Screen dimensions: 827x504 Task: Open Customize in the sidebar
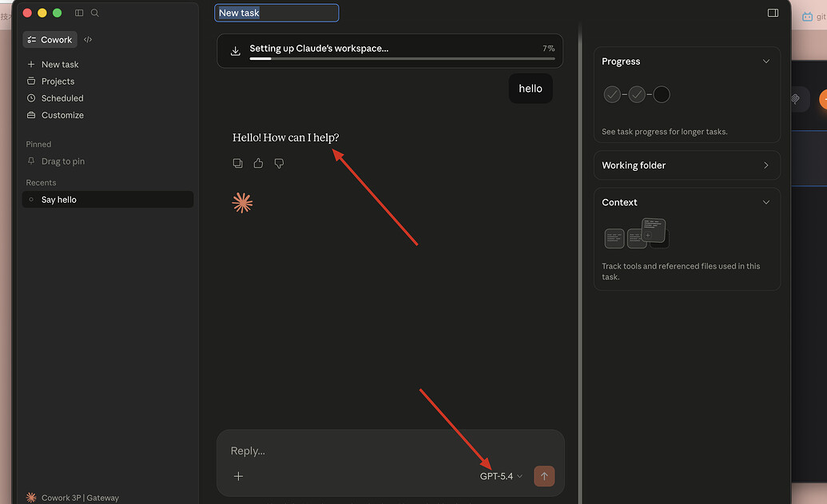[x=55, y=115]
